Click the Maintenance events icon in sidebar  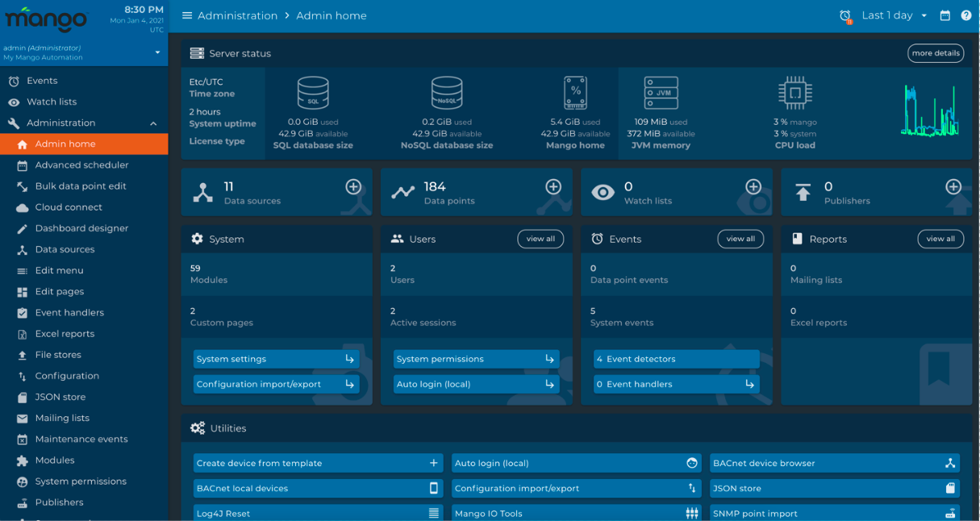coord(23,440)
